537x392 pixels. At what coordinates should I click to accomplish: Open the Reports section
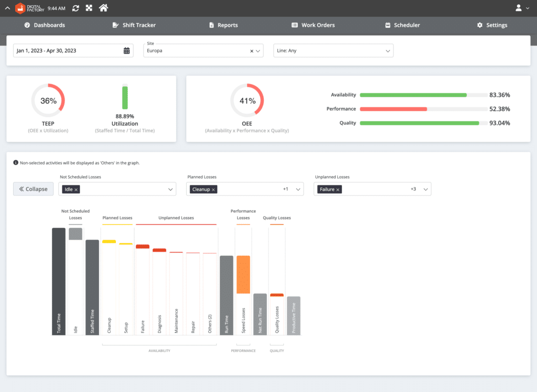(x=223, y=25)
